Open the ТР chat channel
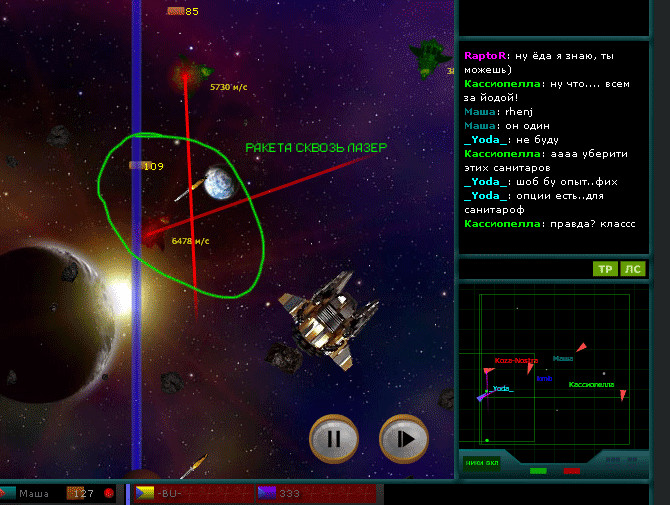This screenshot has height=505, width=670. (605, 269)
